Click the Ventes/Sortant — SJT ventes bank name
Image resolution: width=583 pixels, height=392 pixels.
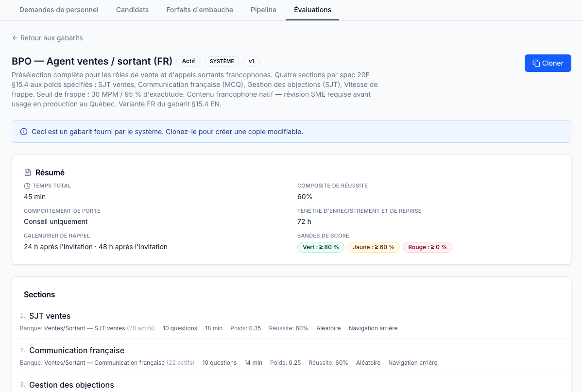click(85, 328)
